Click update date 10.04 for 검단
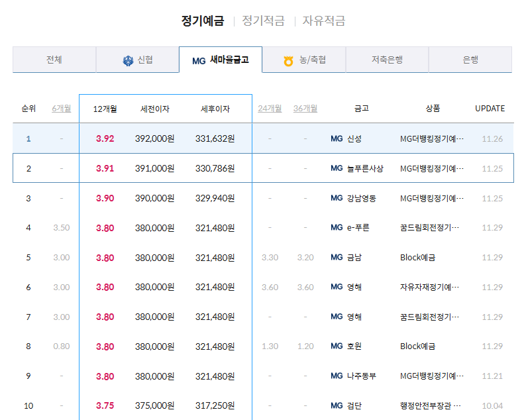This screenshot has height=420, width=526. coord(492,406)
